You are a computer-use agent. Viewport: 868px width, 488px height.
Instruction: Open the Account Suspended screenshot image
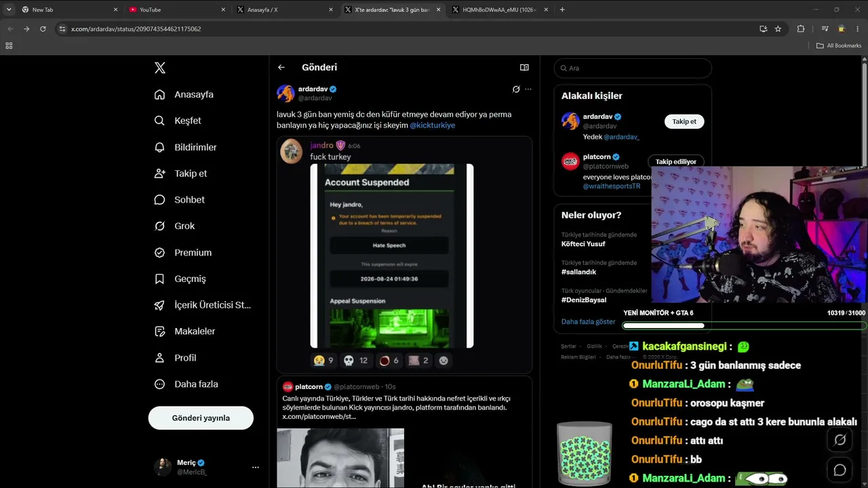[392, 256]
